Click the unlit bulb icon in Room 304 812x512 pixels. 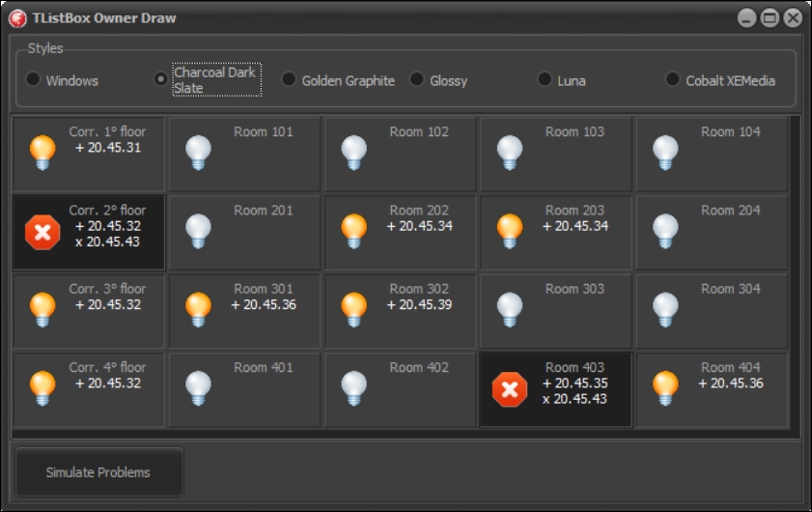pyautogui.click(x=665, y=309)
